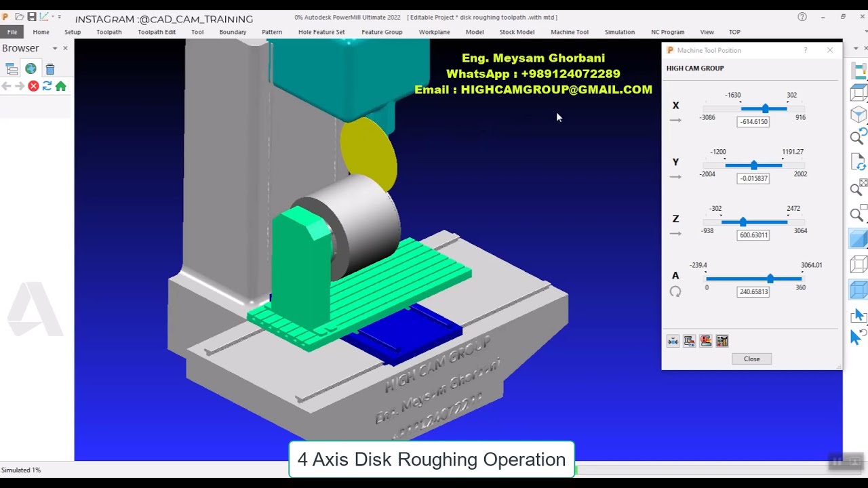Click the first icon in Machine Tool Position footer

673,341
